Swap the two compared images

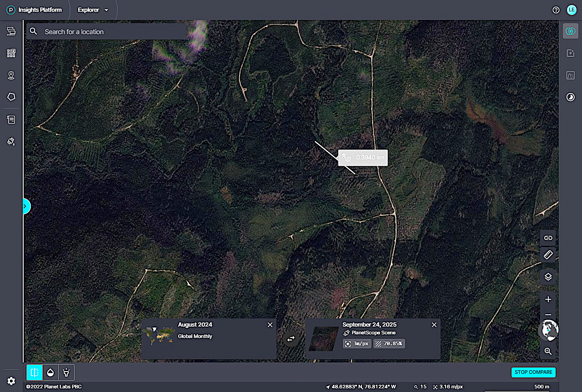[x=291, y=338]
